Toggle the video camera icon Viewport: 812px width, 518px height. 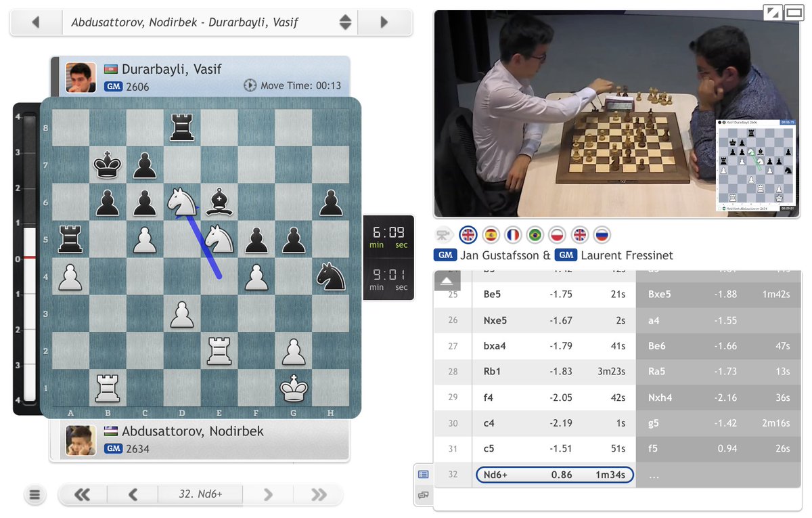point(443,235)
